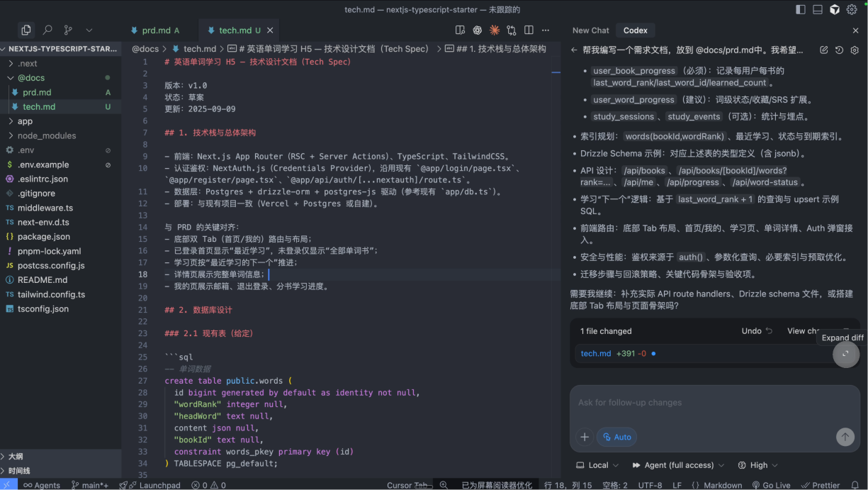Click the send arrow button in chat
This screenshot has height=490, width=868.
(x=845, y=437)
